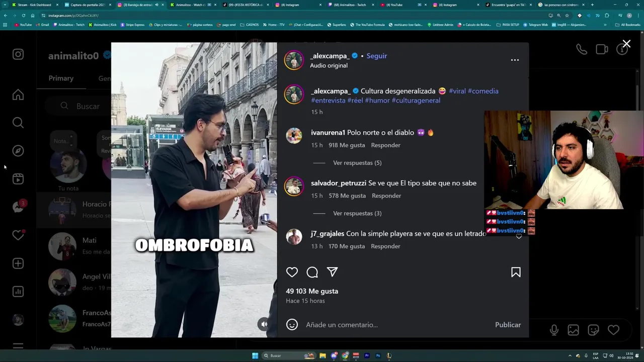Open the 'PARA SETUP' bookmark folder
644x362 pixels.
507,25
